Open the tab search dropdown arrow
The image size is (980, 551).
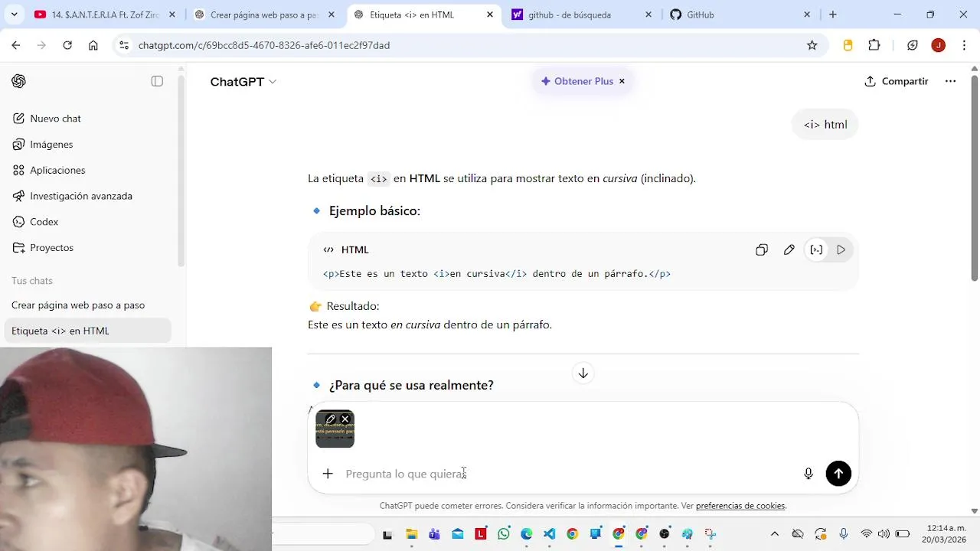tap(14, 15)
